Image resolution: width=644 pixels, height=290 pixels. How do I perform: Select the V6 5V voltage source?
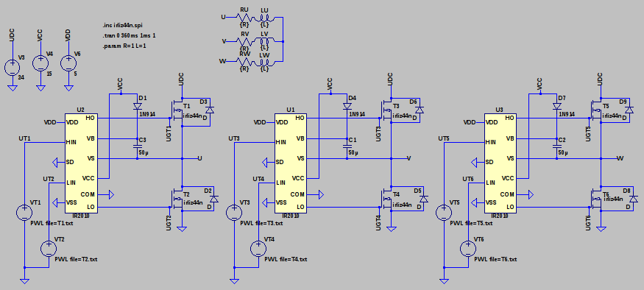68,63
